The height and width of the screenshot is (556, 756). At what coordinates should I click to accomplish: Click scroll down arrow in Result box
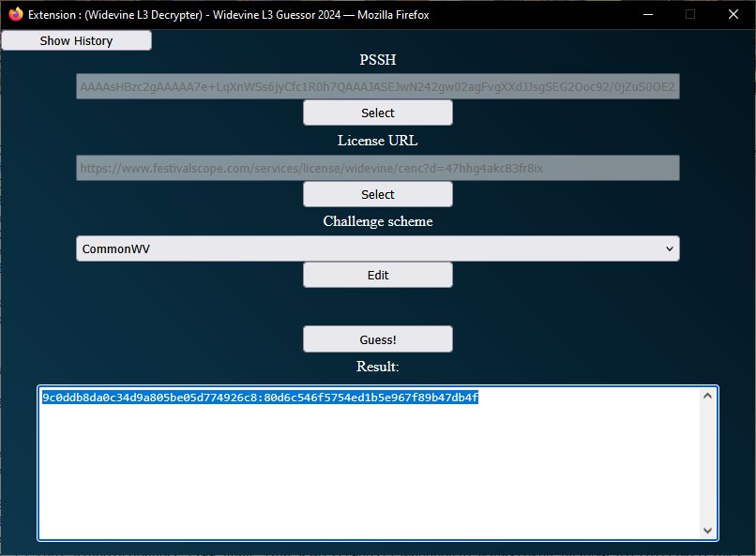(x=707, y=530)
